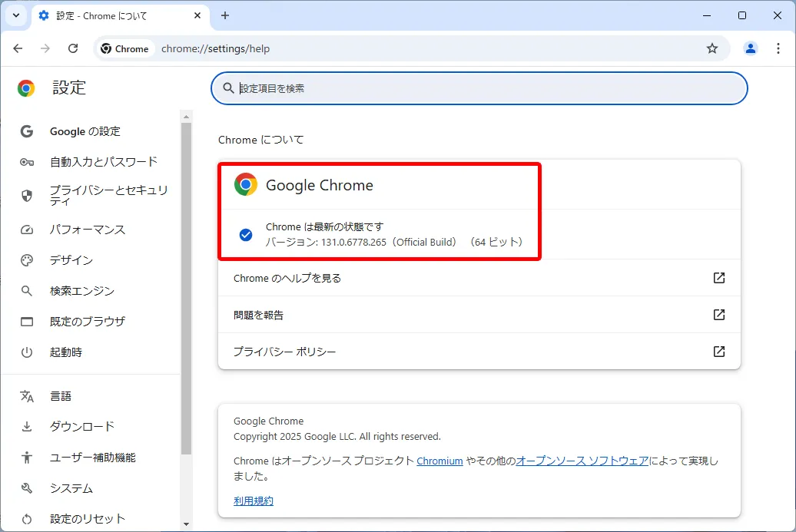The width and height of the screenshot is (796, 532).
Task: Click external-link icon for 問題を報告
Action: (x=719, y=315)
